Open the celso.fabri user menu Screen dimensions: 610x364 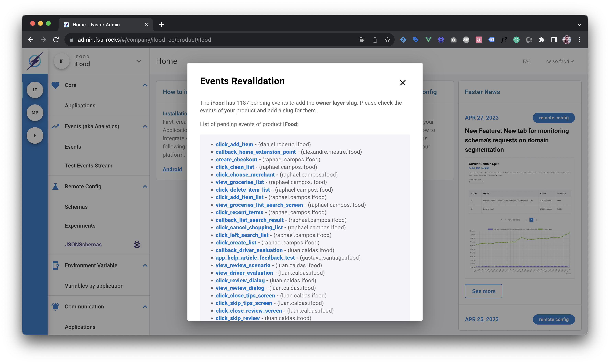(x=560, y=61)
